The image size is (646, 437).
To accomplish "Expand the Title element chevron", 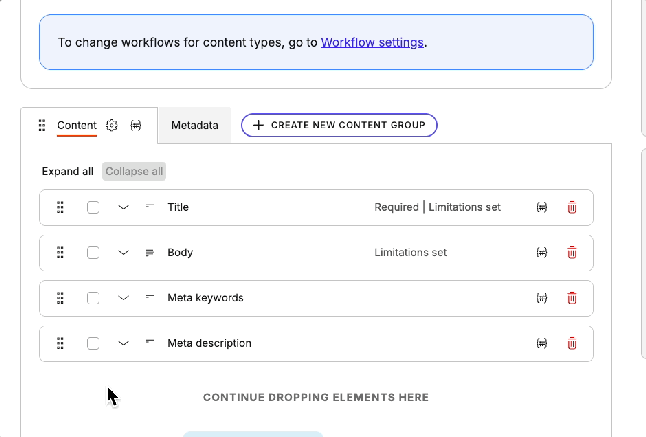I will pyautogui.click(x=123, y=207).
